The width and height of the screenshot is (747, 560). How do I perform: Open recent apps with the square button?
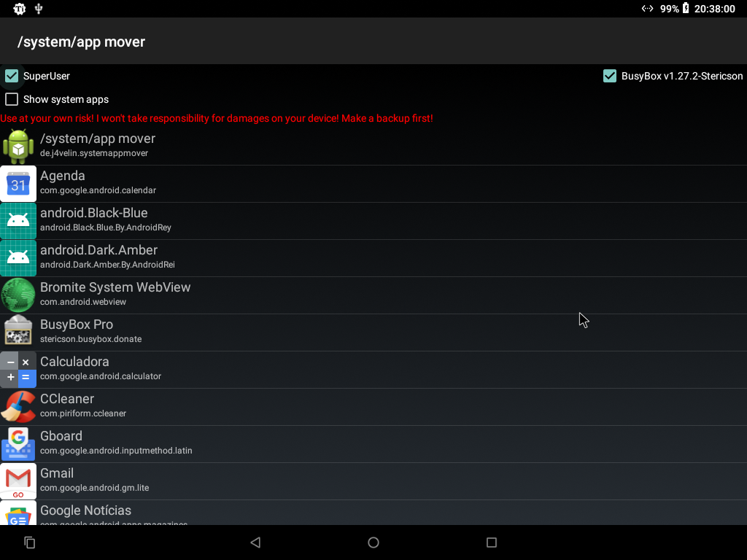click(492, 542)
